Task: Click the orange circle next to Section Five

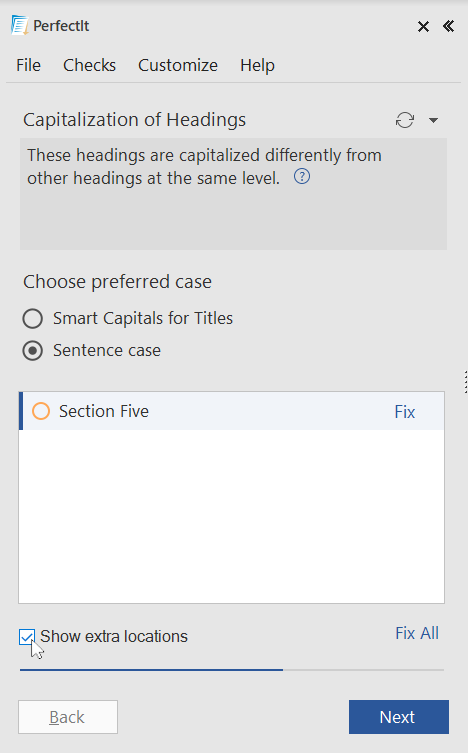Action: click(x=41, y=411)
